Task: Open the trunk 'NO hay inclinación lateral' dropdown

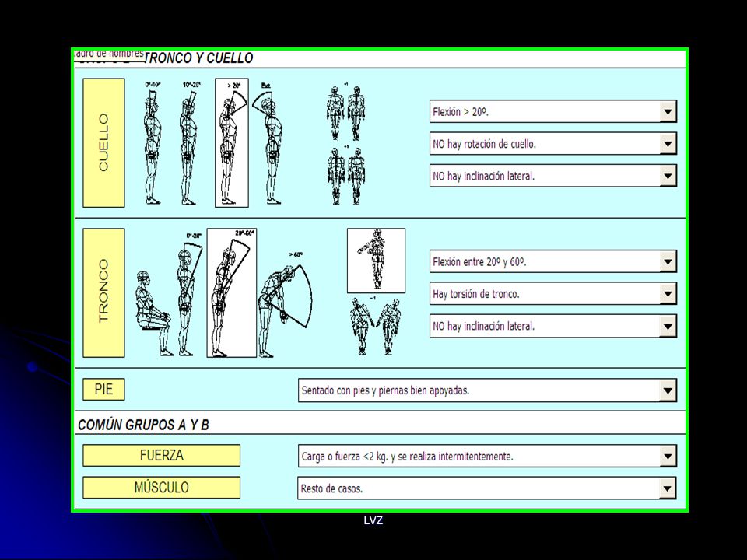Action: (x=668, y=326)
